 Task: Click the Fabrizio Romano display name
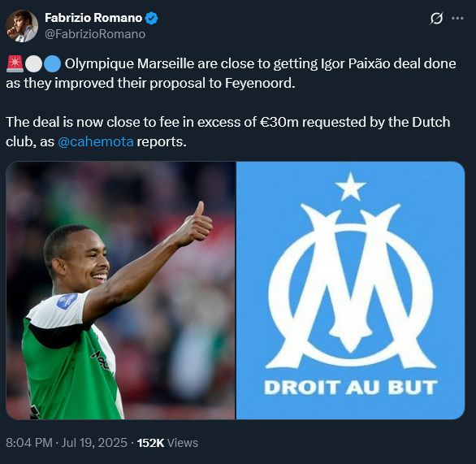(x=93, y=18)
